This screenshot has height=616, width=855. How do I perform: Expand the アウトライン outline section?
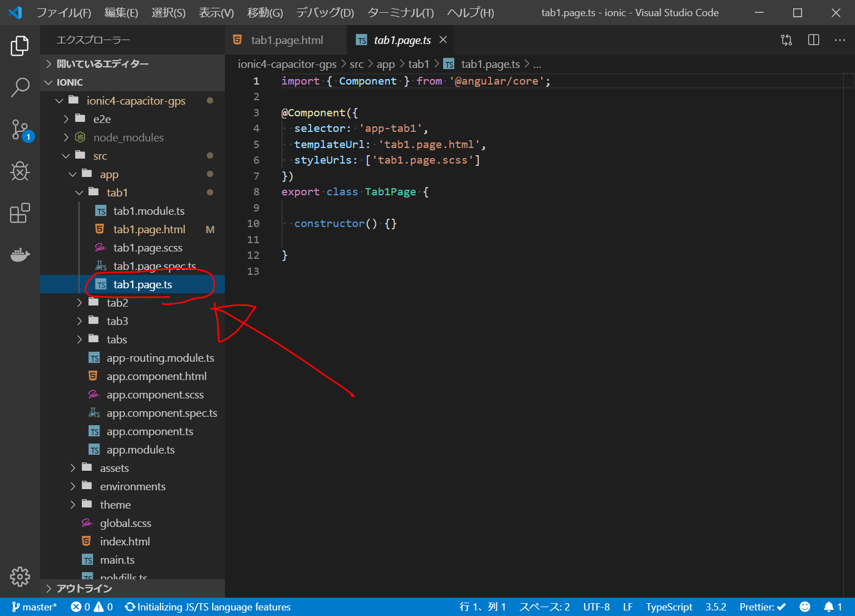84,588
